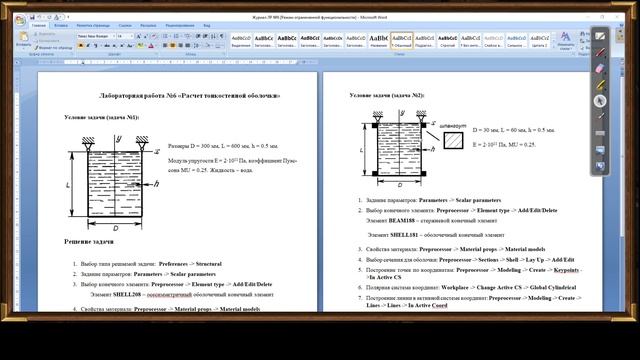The width and height of the screenshot is (640, 360).
Task: Select the Обычный style
Action: pyautogui.click(x=402, y=40)
